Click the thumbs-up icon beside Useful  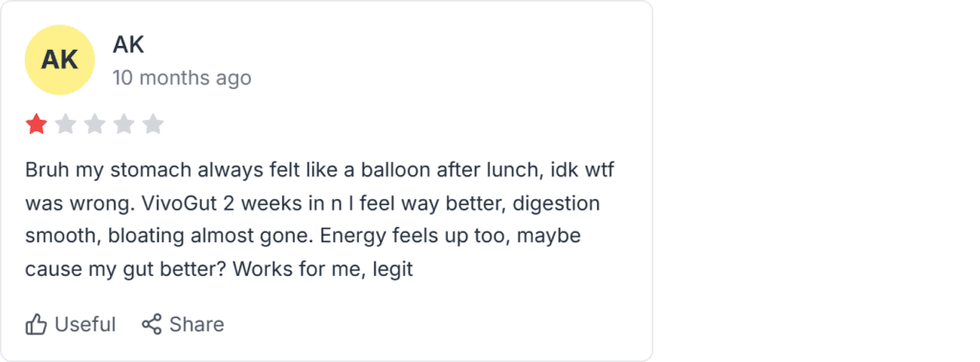[x=36, y=325]
